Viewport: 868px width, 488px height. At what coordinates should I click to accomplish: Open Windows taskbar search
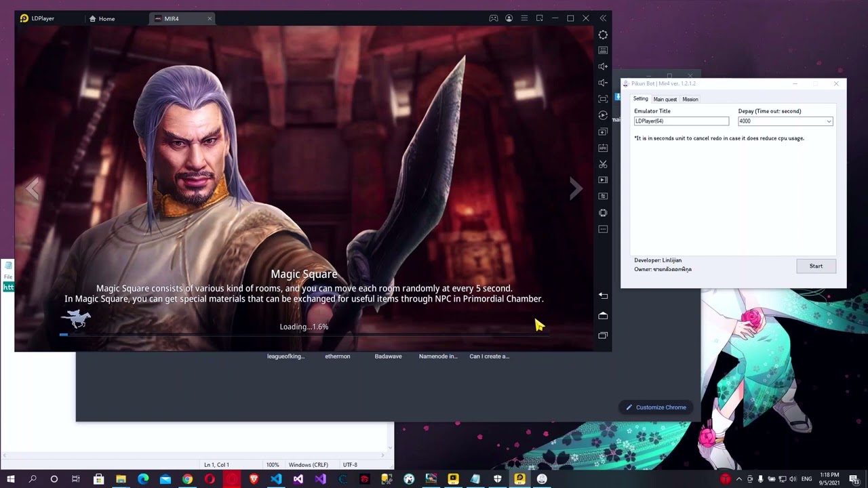pos(33,479)
